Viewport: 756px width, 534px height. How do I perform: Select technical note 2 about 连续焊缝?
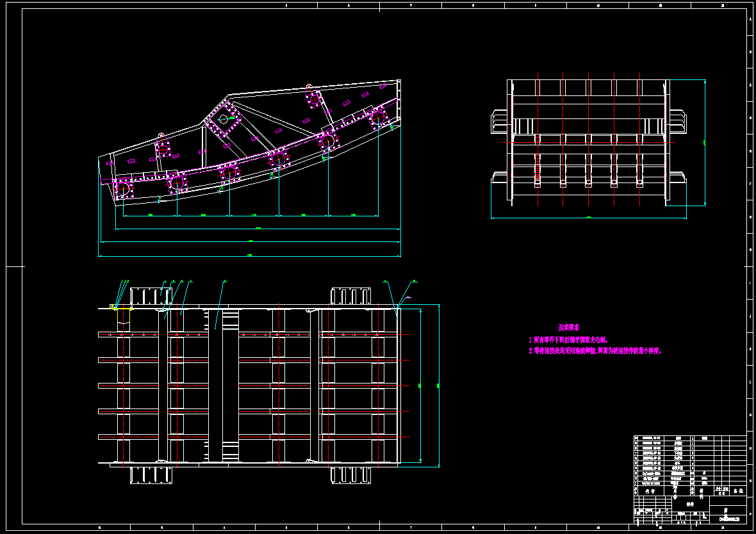(595, 352)
